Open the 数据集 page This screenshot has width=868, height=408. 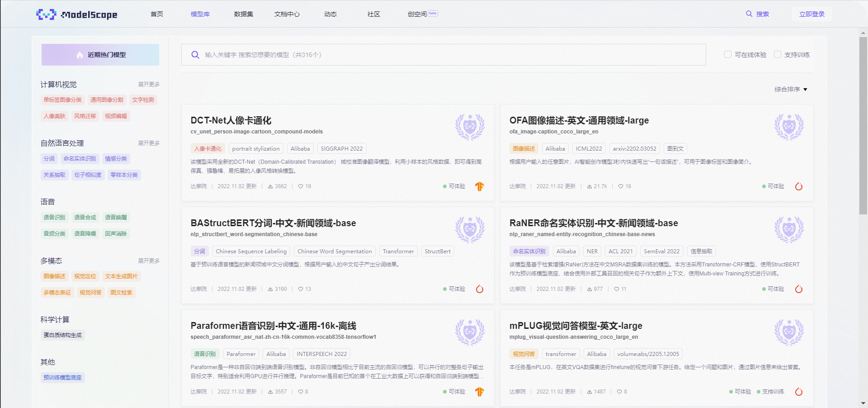tap(244, 14)
